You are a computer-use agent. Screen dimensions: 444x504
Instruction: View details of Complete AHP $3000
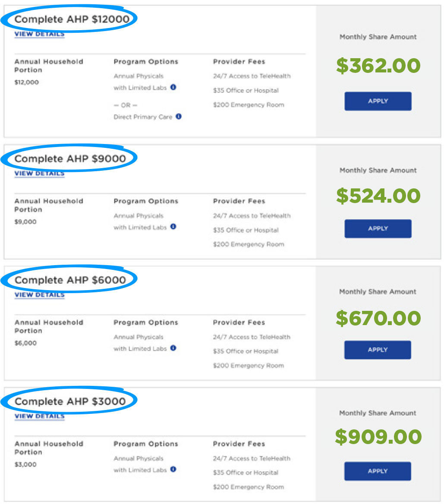39,416
